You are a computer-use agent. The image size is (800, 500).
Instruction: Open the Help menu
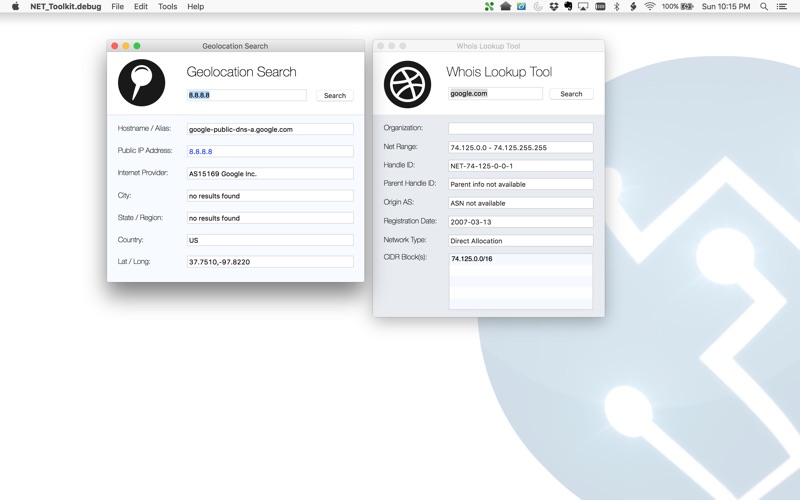[195, 7]
